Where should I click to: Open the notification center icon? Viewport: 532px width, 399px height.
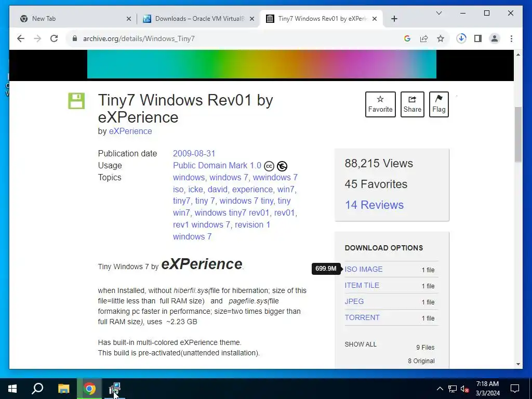[515, 389]
